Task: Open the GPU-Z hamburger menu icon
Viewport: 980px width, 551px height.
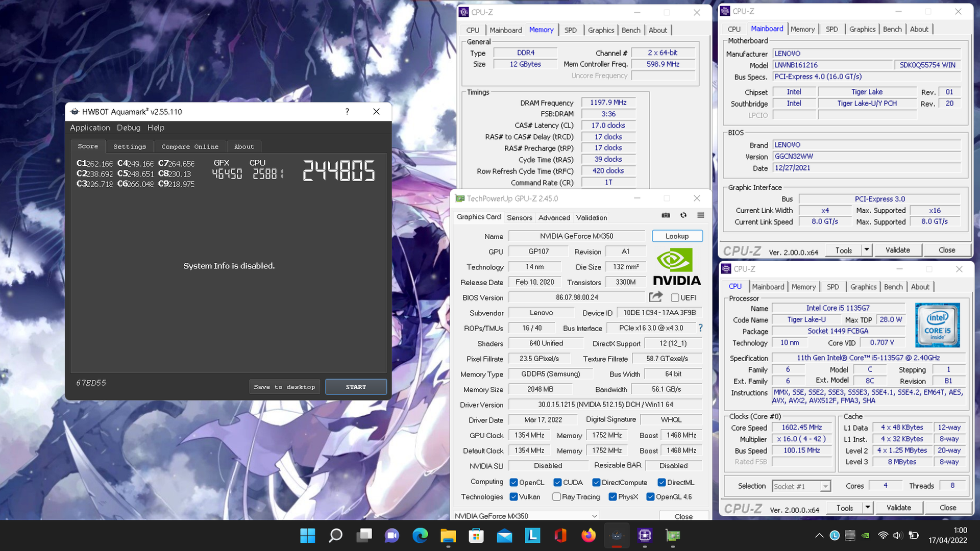Action: coord(701,215)
